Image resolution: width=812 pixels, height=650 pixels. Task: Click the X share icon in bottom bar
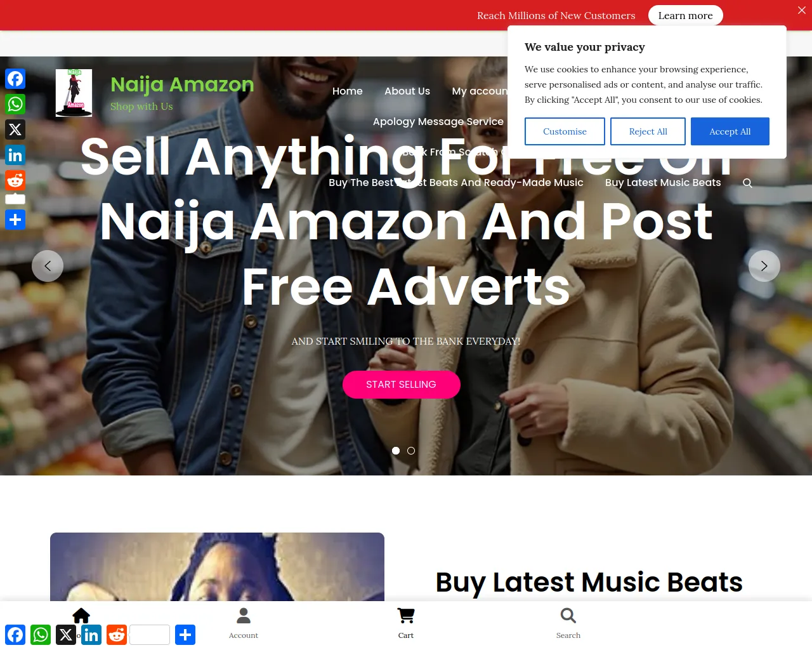pyautogui.click(x=66, y=635)
